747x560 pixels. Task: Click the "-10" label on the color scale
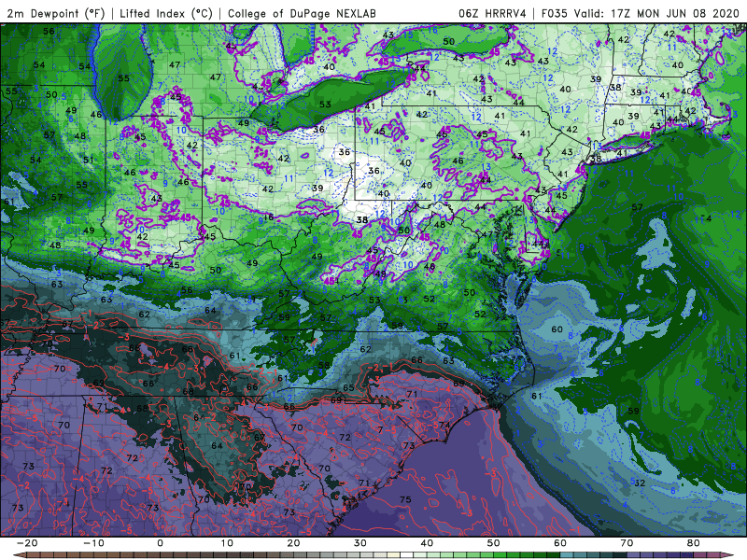pos(93,543)
